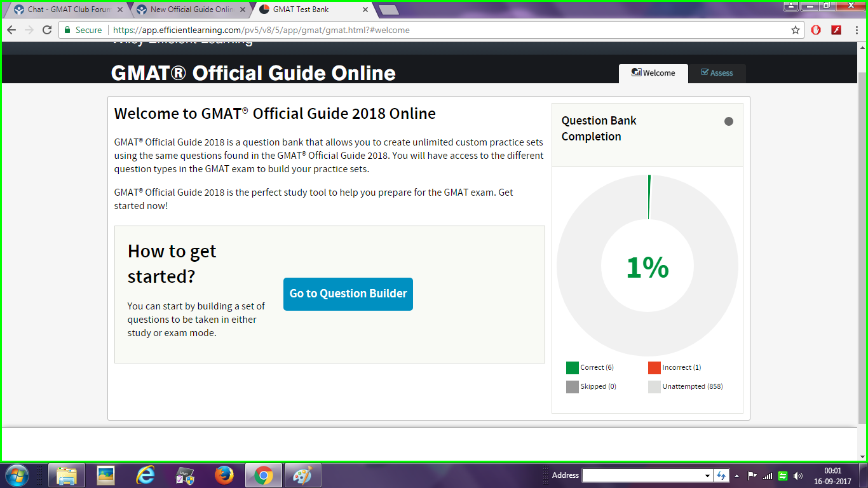
Task: Expand the taskbar Address dropdown arrow
Action: click(x=707, y=475)
